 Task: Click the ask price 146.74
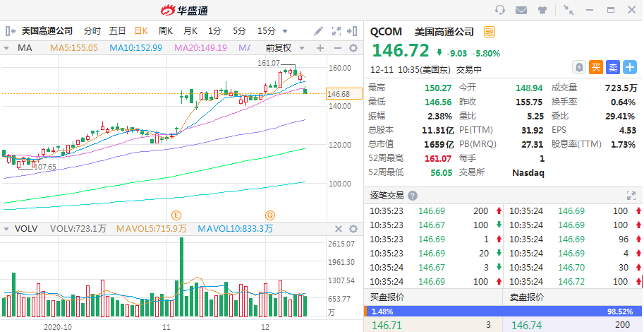click(526, 326)
